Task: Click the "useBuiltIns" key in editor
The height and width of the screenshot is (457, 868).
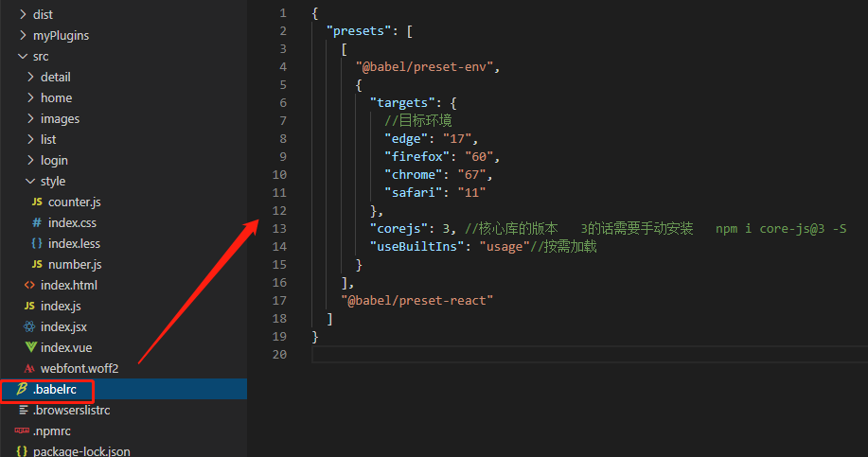Action: (416, 247)
